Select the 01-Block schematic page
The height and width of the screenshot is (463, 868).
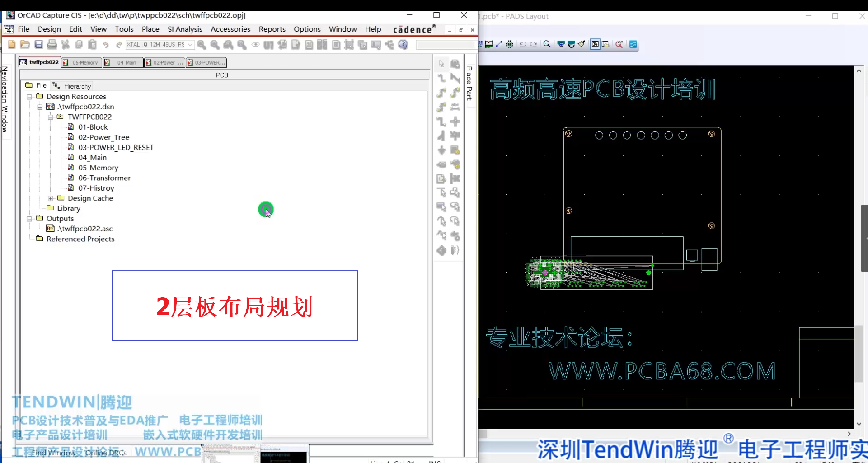click(93, 127)
